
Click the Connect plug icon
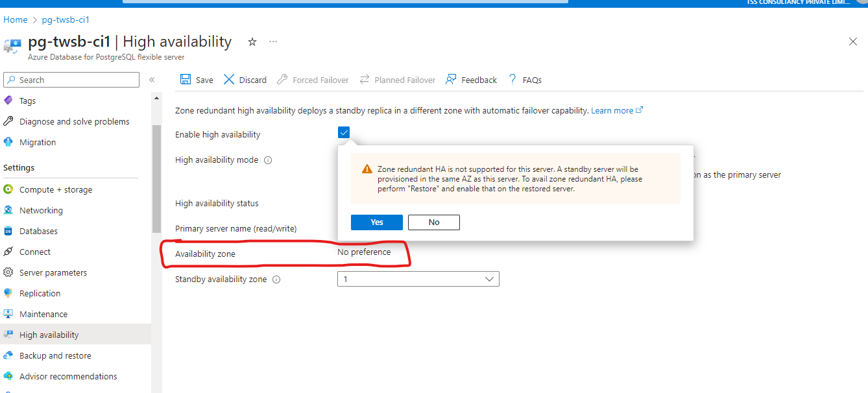(x=8, y=252)
